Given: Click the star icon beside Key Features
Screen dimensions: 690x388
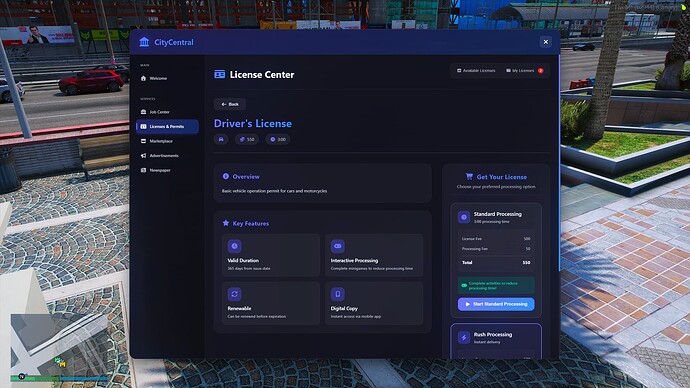Looking at the screenshot, I should tap(226, 223).
